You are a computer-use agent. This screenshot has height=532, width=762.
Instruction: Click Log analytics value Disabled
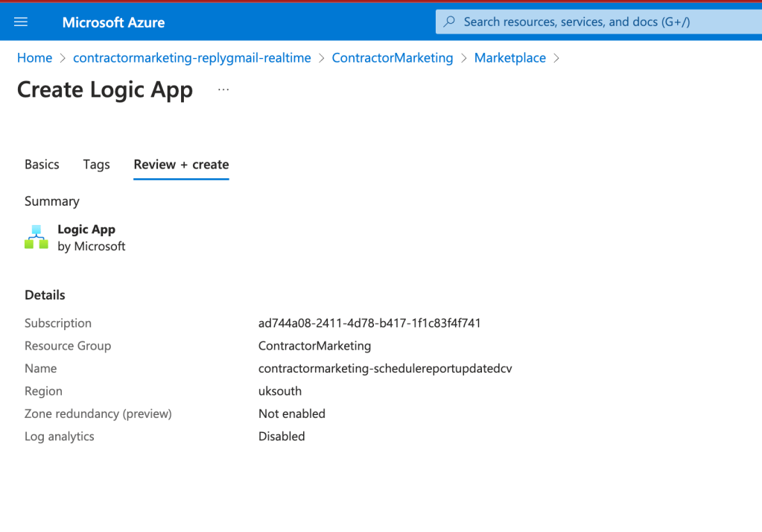pyautogui.click(x=282, y=436)
